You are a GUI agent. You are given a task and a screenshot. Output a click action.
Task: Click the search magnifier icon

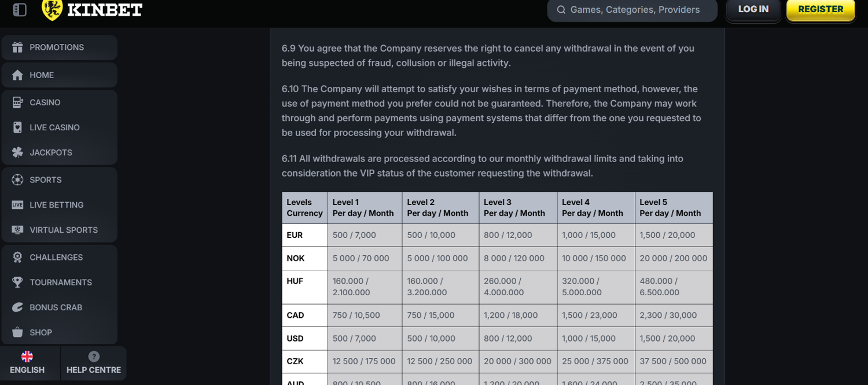coord(561,10)
